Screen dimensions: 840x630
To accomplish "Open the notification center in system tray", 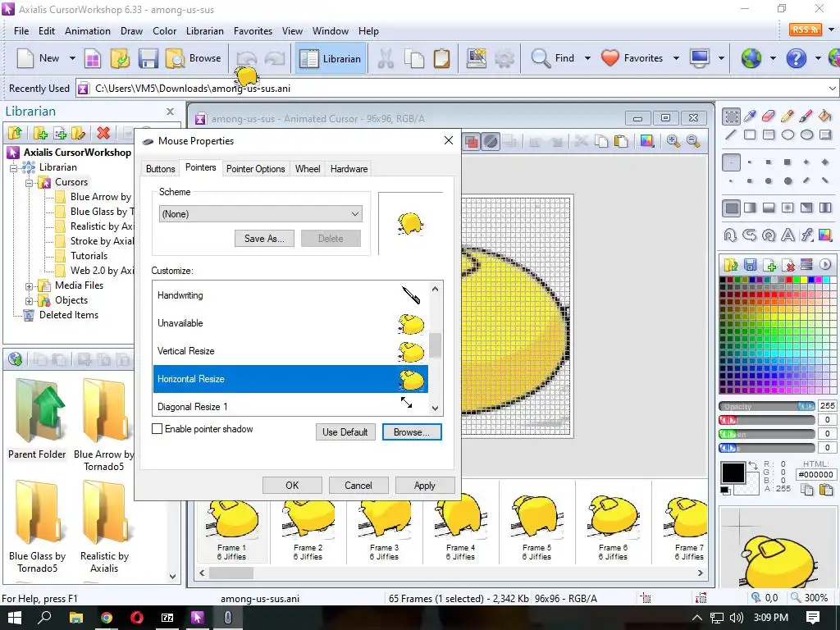I will (x=813, y=618).
